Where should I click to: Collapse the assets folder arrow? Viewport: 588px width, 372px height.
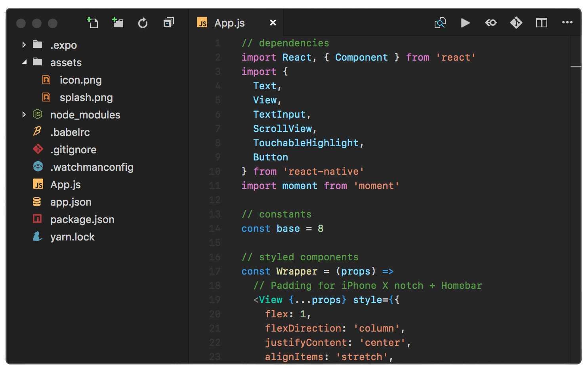25,62
